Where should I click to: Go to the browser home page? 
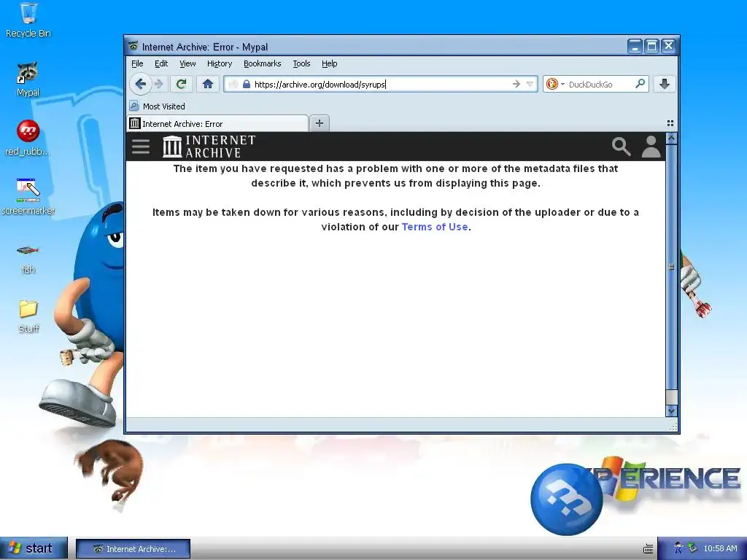[x=208, y=85]
